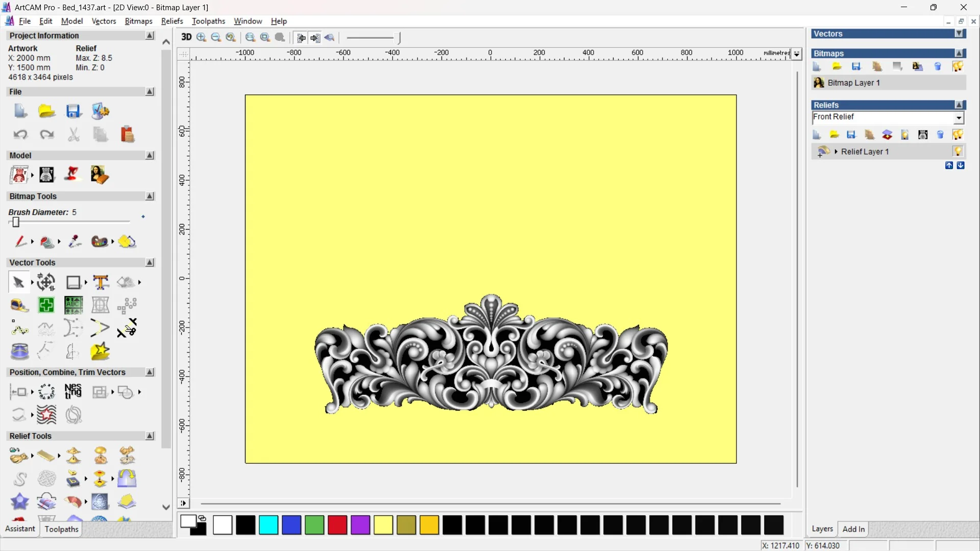
Task: Toggle all relief layers visibility lightbulb
Action: (958, 135)
